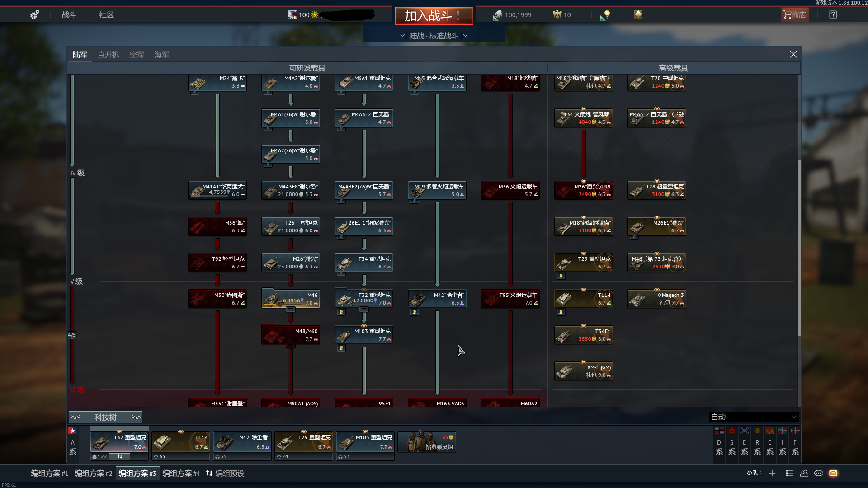Click the research tree vertical scrollbar
The width and height of the screenshot is (868, 488).
tap(799, 248)
